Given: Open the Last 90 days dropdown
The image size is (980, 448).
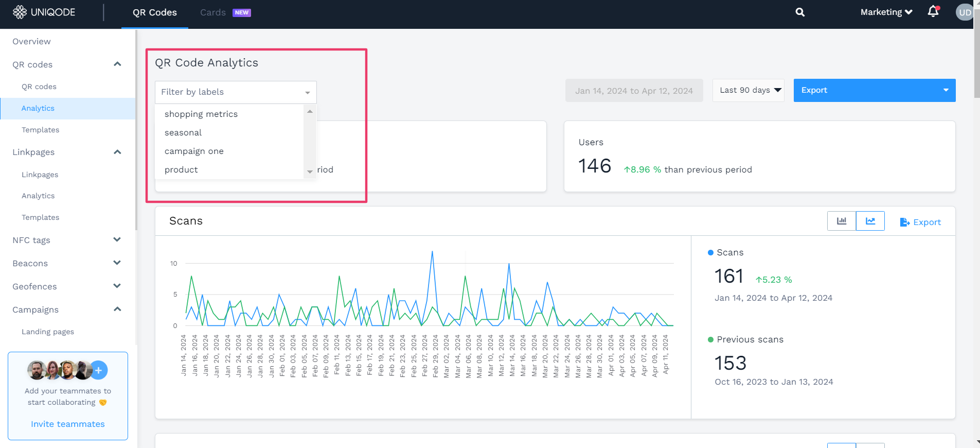Looking at the screenshot, I should tap(749, 90).
